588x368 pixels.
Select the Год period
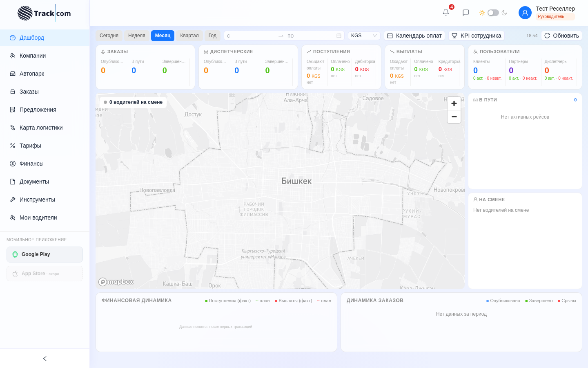pos(212,36)
